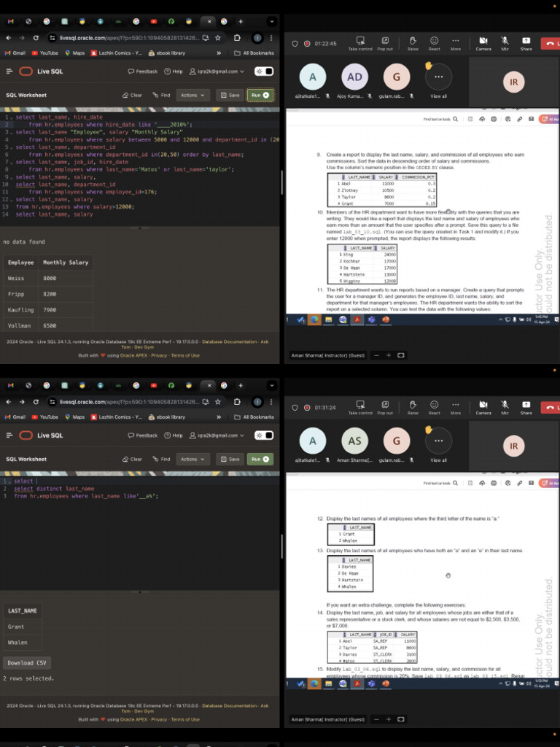Expand iqra2k@gmail.com account menu above no data found worksheet
This screenshot has width=560, height=747.
(217, 71)
